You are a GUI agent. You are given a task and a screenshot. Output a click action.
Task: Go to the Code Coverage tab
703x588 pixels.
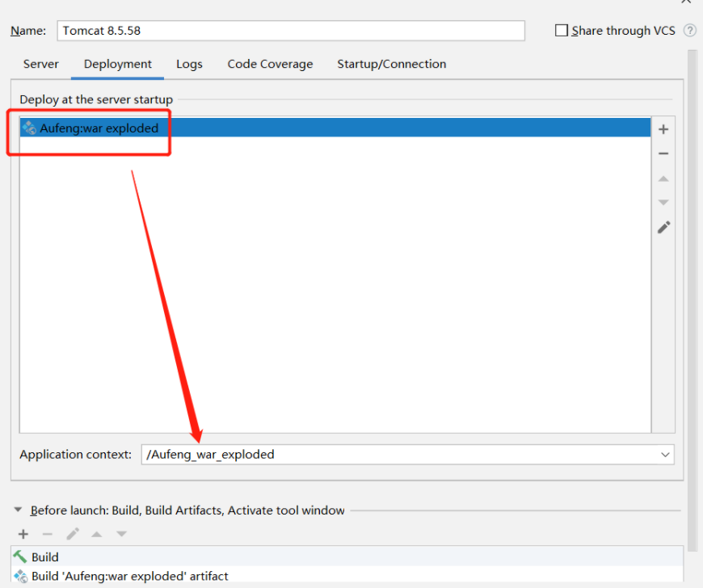click(x=270, y=64)
